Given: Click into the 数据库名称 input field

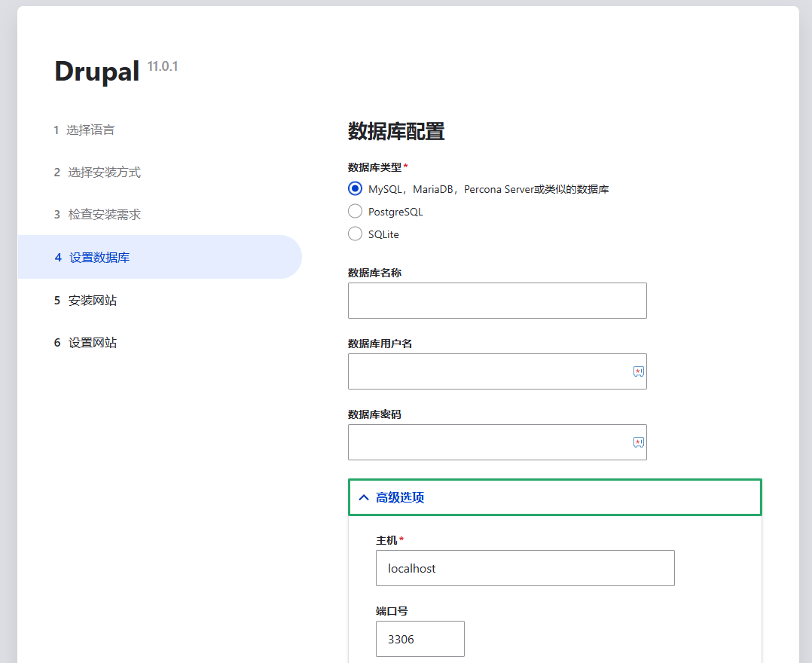Looking at the screenshot, I should 497,300.
